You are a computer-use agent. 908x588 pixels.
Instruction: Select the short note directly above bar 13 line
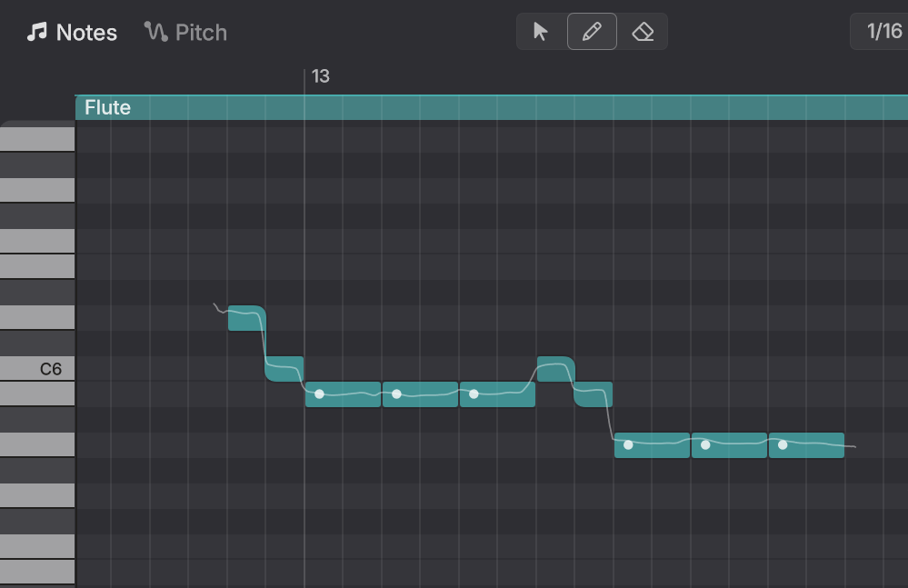pyautogui.click(x=284, y=369)
